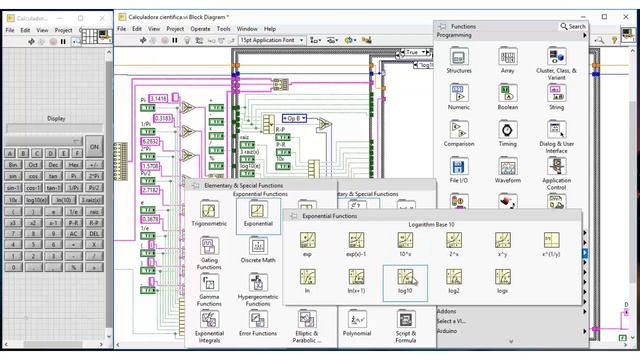Image resolution: width=640 pixels, height=360 pixels.
Task: Expand more Functions palette categories
Action: point(511,342)
